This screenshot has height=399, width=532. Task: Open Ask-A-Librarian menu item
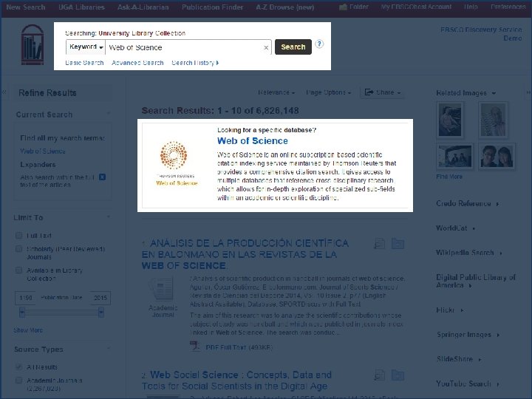click(x=143, y=7)
